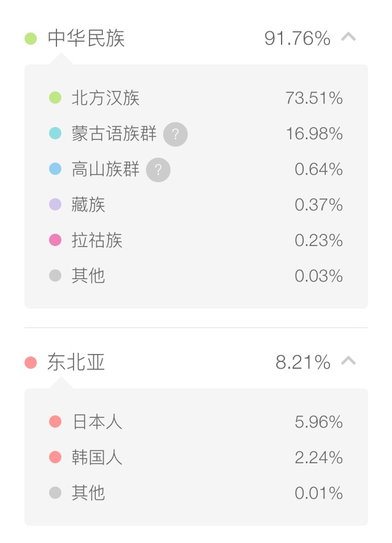392x543 pixels.
Task: Open help icon beside 蒙古语族群
Action: pyautogui.click(x=175, y=134)
